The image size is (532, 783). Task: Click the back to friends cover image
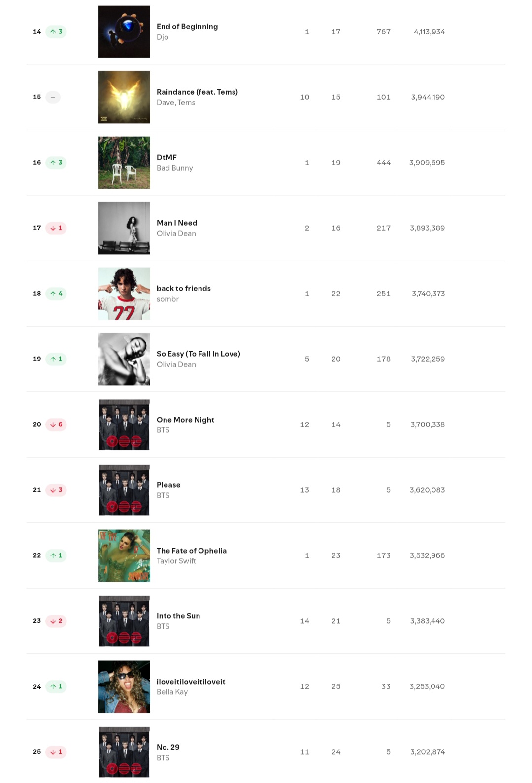coord(124,294)
